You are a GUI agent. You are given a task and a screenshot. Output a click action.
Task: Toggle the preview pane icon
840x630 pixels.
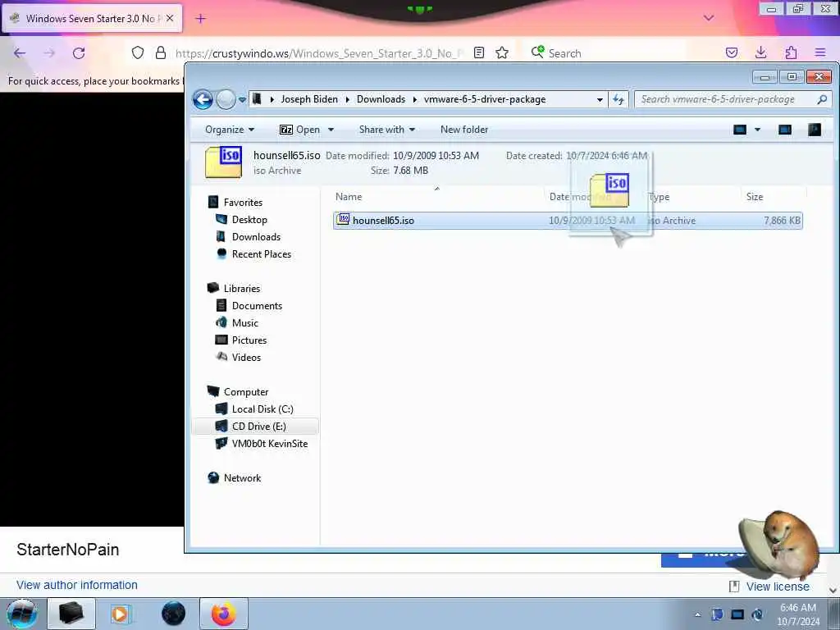coord(785,130)
